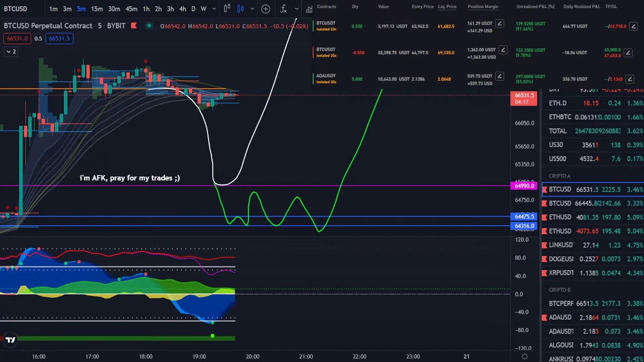644x362 pixels.
Task: Click the green market status dot
Action: click(x=149, y=26)
